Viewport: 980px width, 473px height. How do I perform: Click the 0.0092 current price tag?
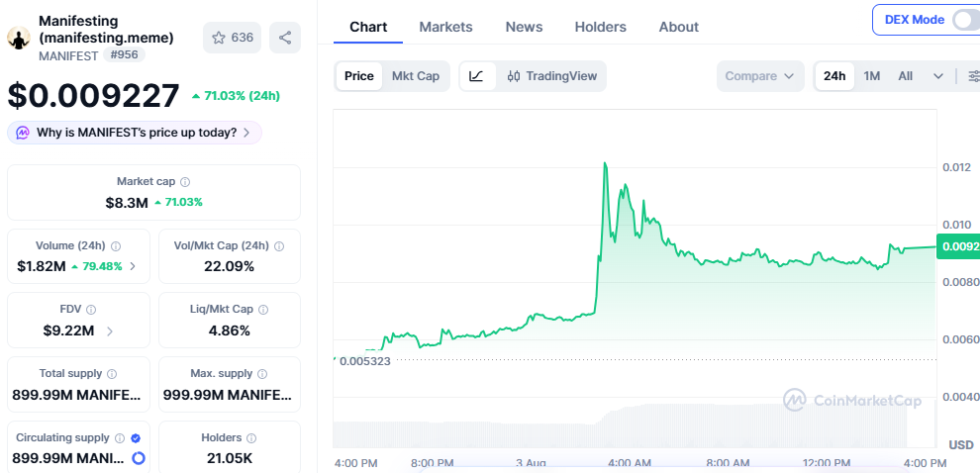[958, 246]
